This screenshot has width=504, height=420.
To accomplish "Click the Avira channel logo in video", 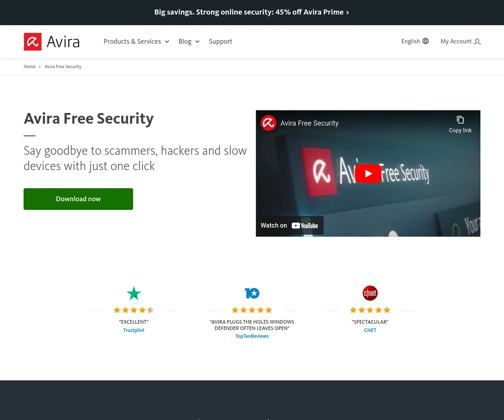I will tap(268, 123).
